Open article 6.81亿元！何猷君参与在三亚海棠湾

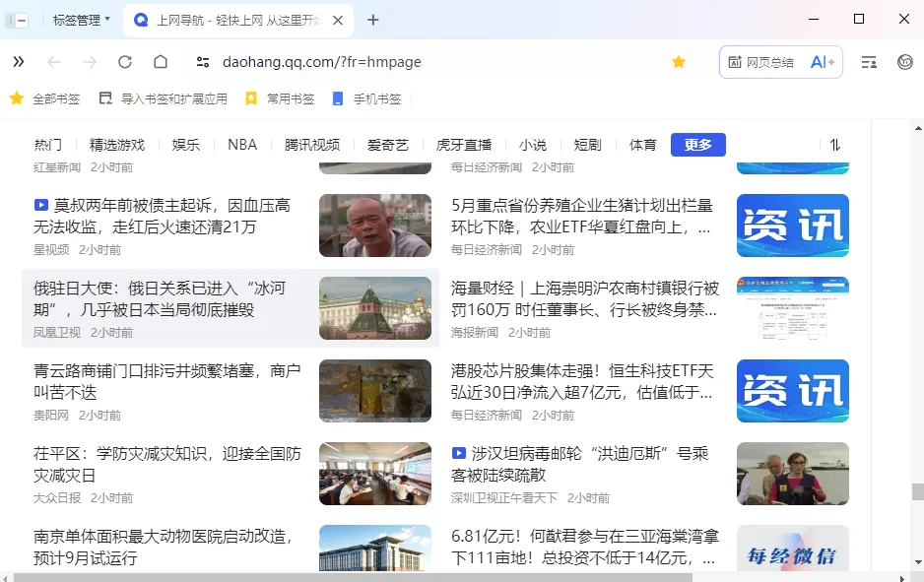[x=584, y=547]
